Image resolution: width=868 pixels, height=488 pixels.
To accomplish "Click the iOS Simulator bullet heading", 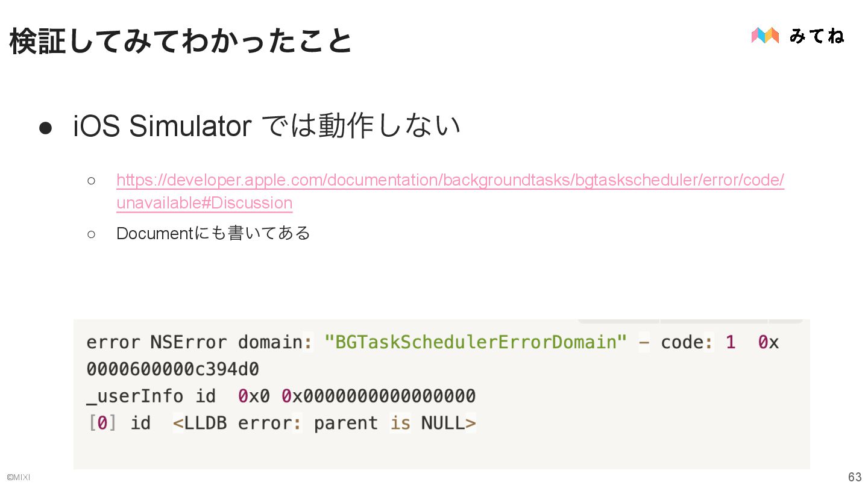I will [x=266, y=127].
